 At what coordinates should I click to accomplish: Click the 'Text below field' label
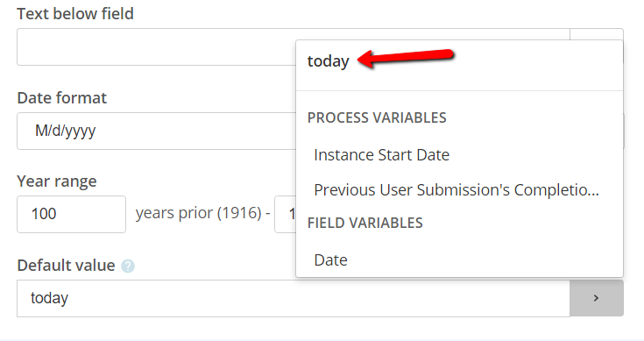click(75, 14)
